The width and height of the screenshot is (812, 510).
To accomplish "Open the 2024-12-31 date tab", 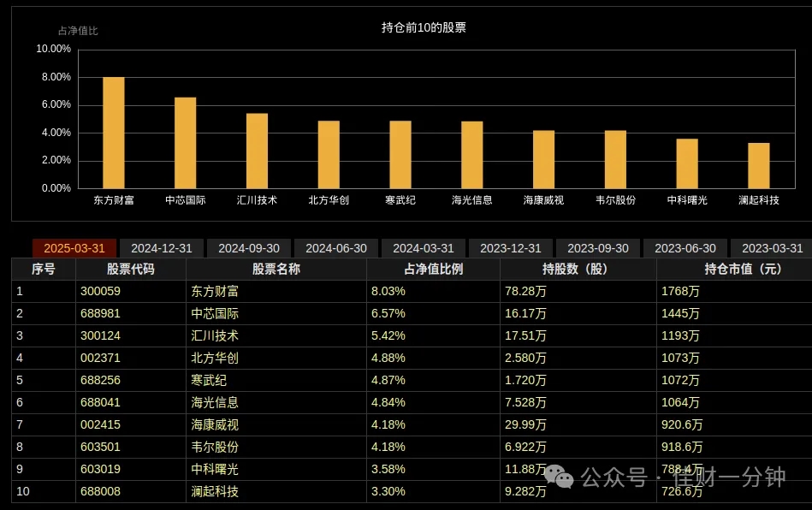I will (x=162, y=248).
